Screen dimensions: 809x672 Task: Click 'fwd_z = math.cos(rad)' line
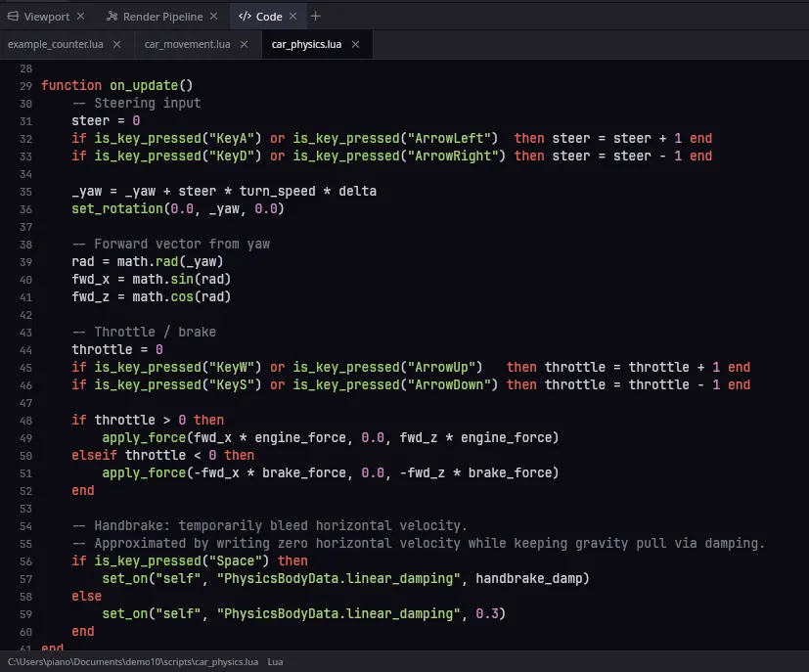point(152,297)
